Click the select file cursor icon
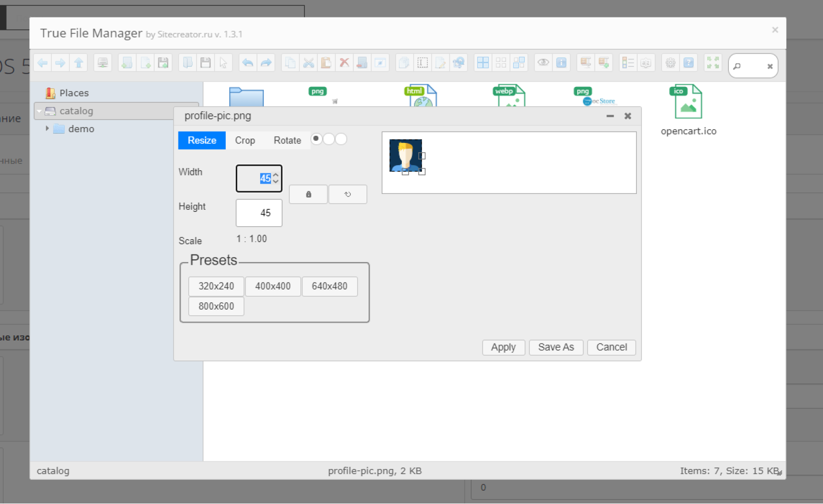 tap(223, 63)
